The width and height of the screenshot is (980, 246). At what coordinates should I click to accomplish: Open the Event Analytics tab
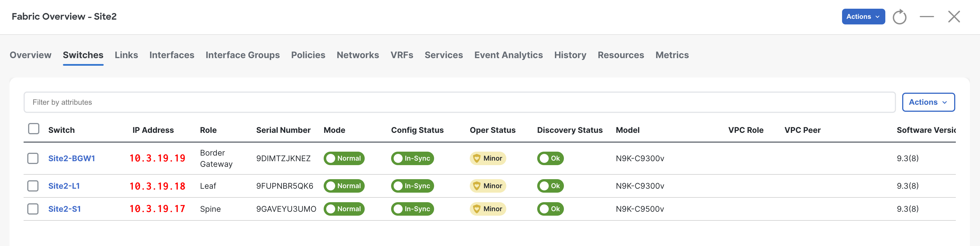tap(508, 55)
